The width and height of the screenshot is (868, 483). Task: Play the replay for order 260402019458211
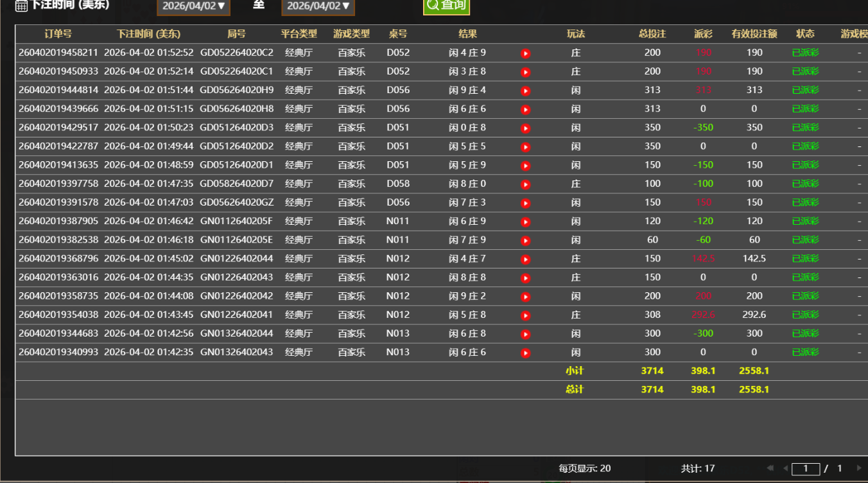click(525, 53)
